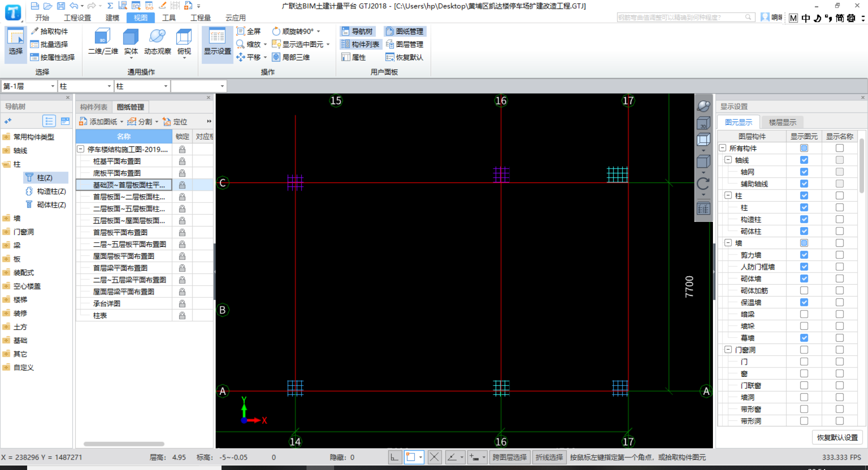Switch to the 楼层显示 tab
868x470 pixels.
783,122
